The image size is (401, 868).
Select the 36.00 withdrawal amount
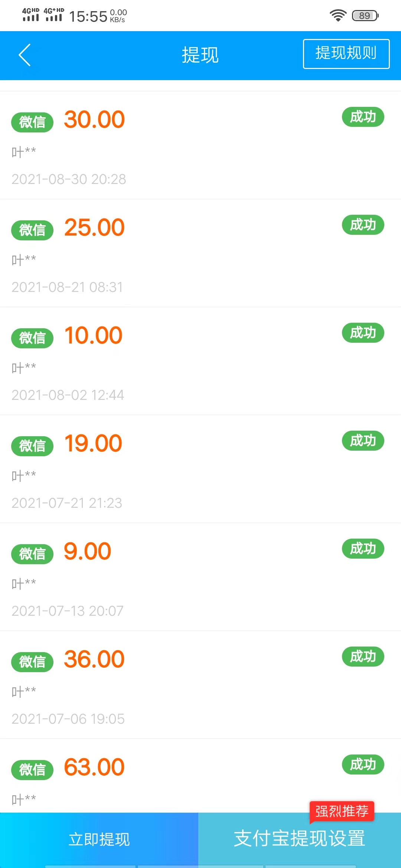click(94, 659)
